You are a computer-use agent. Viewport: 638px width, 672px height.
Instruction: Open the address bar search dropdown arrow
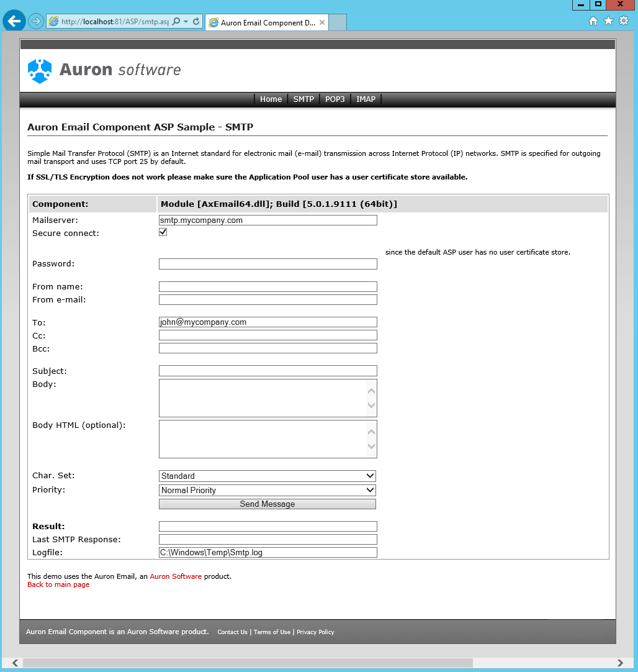[x=186, y=22]
